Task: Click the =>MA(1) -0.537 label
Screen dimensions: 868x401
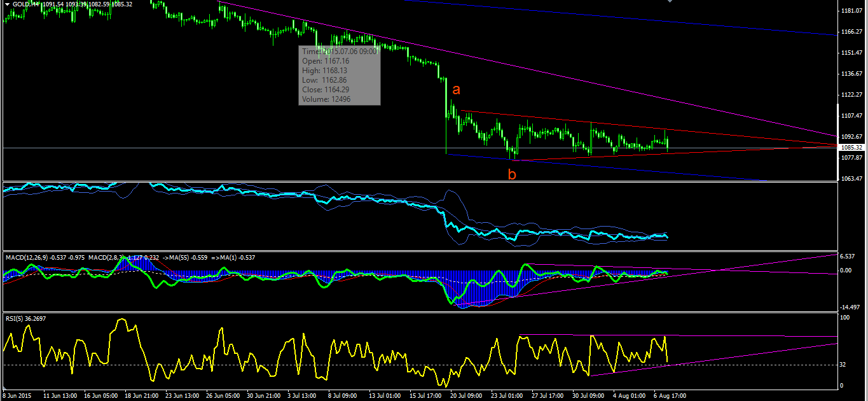Action: click(x=234, y=257)
